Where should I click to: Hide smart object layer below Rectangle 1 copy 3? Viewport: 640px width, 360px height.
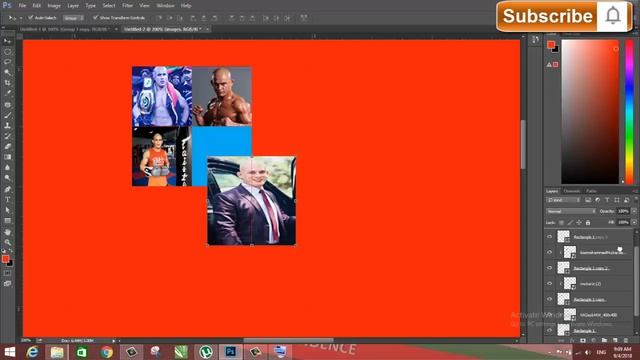(x=549, y=252)
